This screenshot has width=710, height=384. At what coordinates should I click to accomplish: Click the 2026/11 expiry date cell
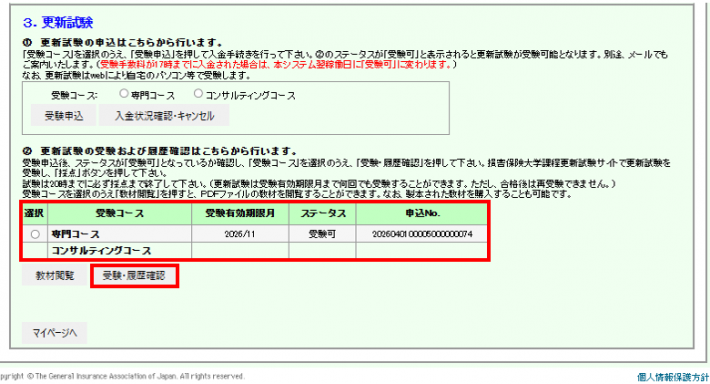click(x=240, y=234)
